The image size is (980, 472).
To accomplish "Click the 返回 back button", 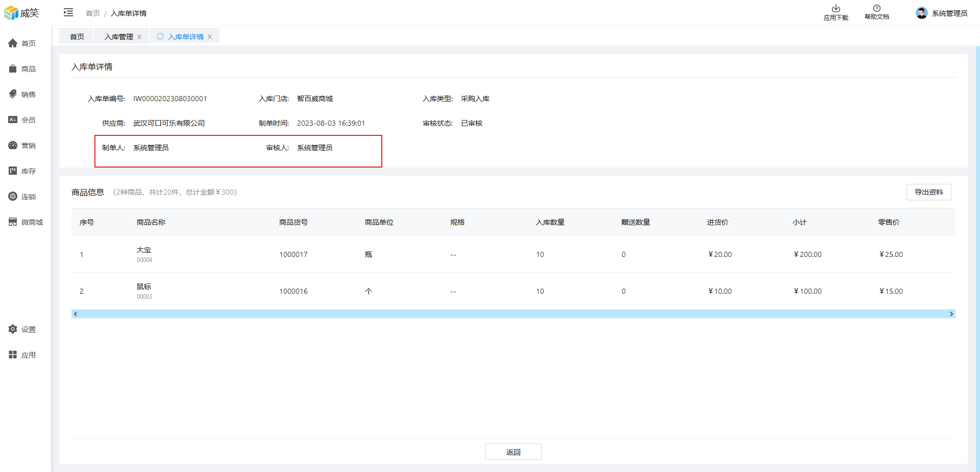I will pyautogui.click(x=513, y=452).
